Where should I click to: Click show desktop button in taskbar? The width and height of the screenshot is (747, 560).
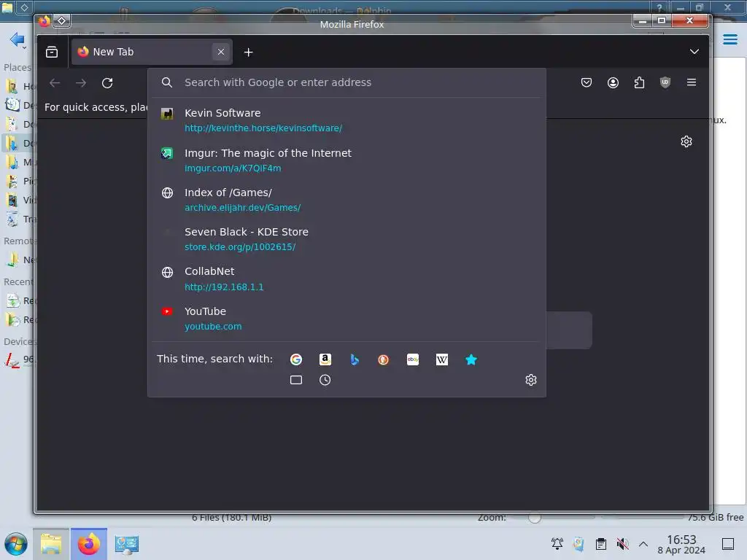[x=728, y=544]
